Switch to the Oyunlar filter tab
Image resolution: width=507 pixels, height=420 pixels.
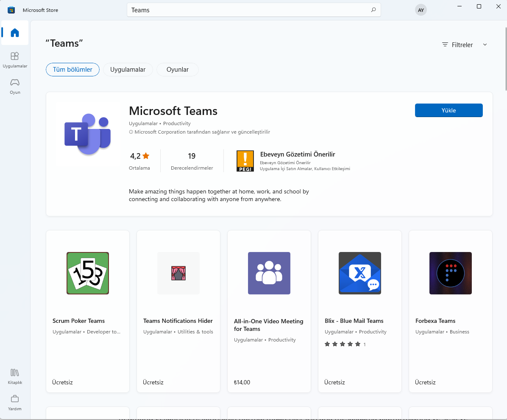coord(177,70)
